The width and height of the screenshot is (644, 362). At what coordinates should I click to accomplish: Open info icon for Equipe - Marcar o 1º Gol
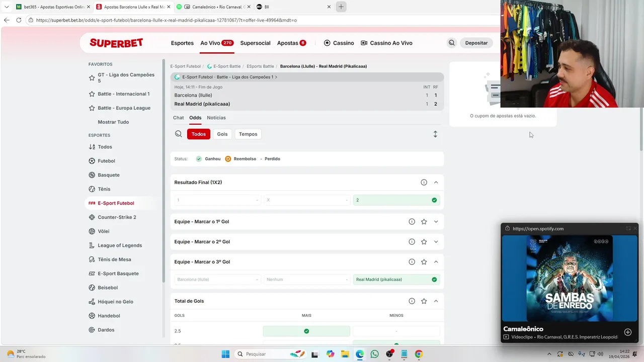click(412, 222)
